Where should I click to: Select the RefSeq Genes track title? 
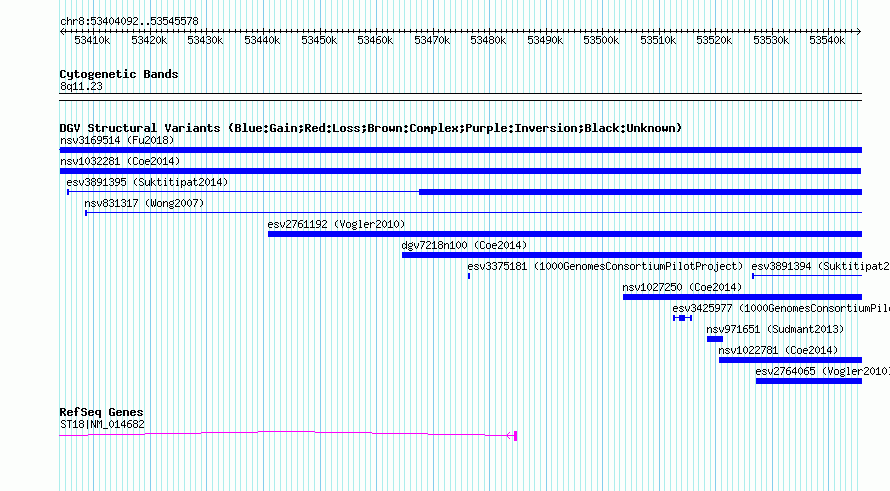point(101,412)
